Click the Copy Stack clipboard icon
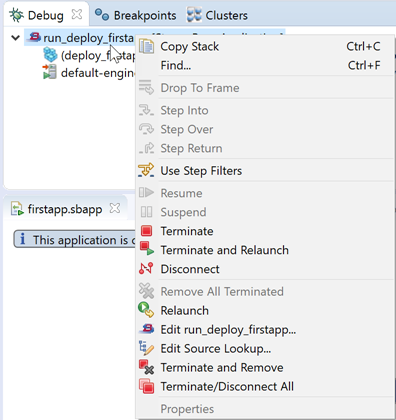 tap(146, 46)
